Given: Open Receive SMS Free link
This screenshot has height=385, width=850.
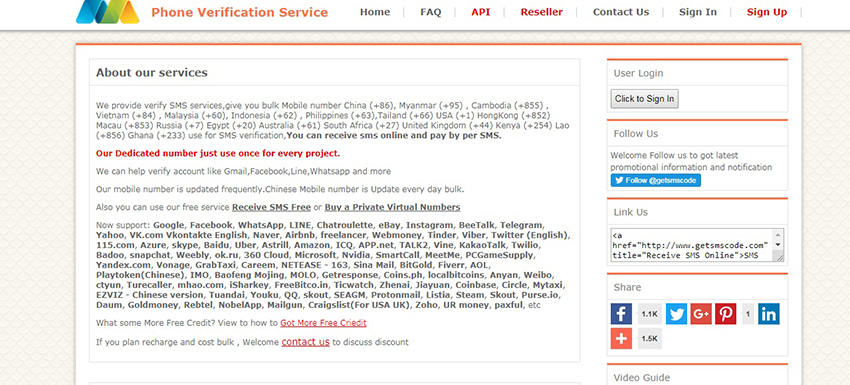Looking at the screenshot, I should [x=271, y=207].
